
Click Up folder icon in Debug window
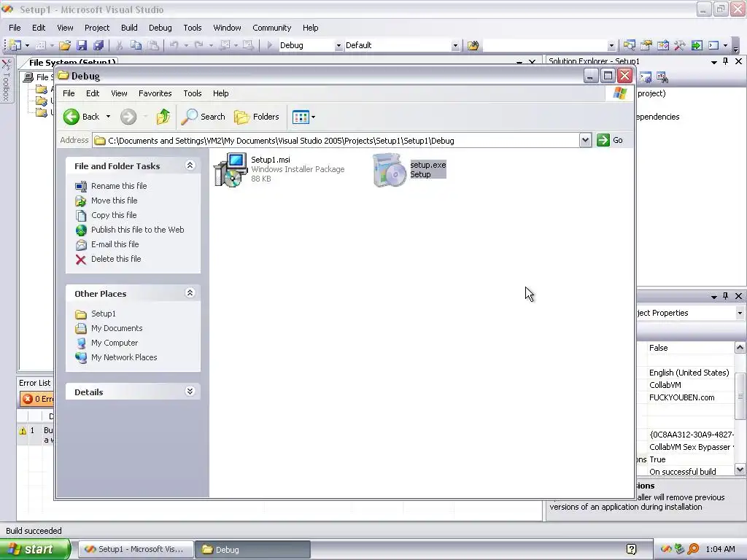[163, 117]
